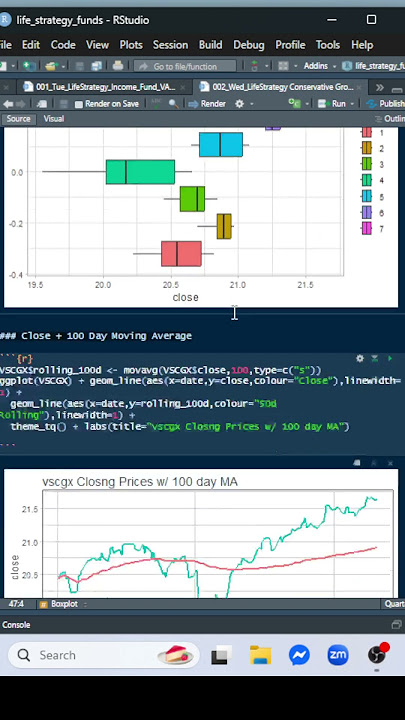405x720 pixels.
Task: Run all chunks above icon
Action: pyautogui.click(x=375, y=359)
